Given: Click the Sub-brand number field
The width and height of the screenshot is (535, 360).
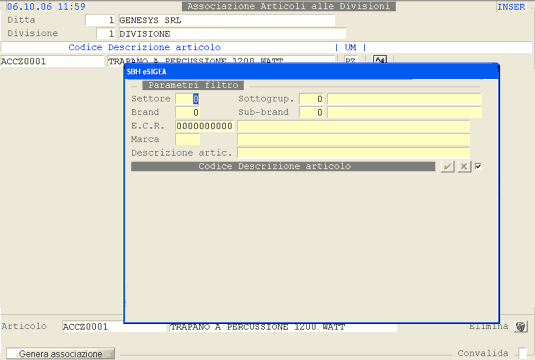Looking at the screenshot, I should pyautogui.click(x=311, y=112).
